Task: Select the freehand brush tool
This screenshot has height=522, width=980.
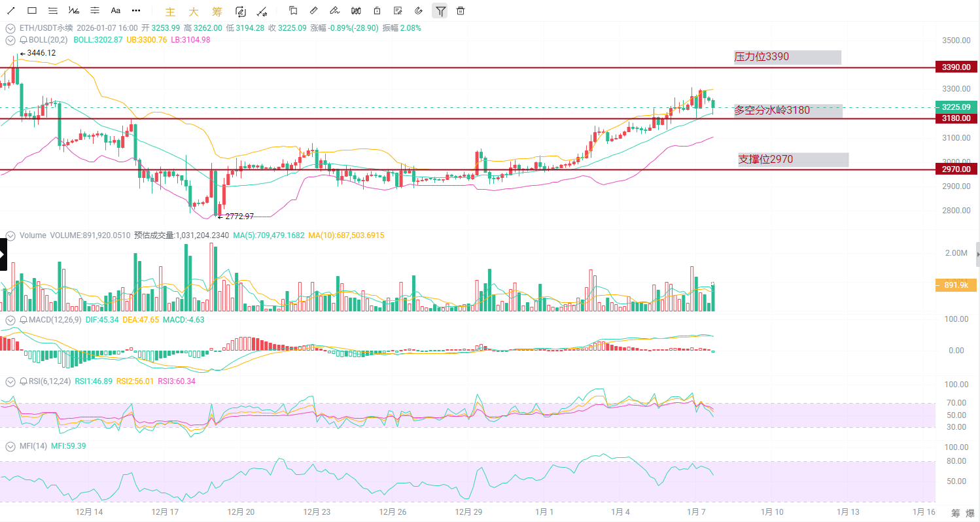Action: coord(335,10)
